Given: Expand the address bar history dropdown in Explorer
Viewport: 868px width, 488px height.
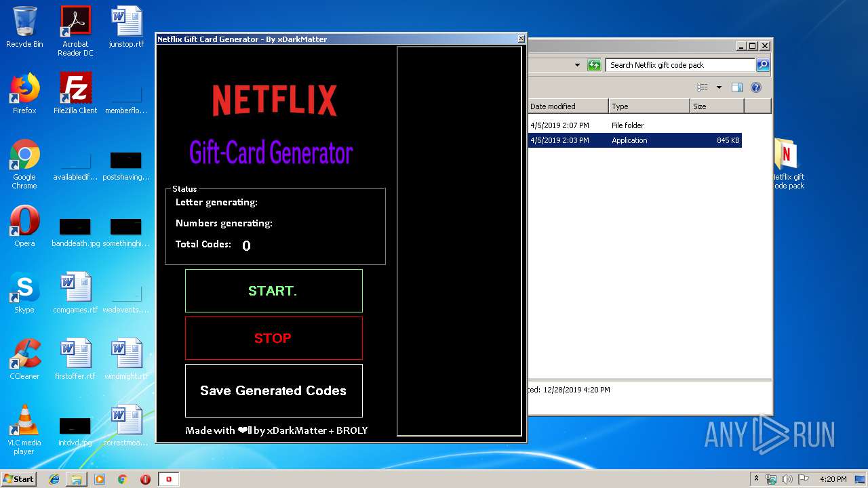Looking at the screenshot, I should [x=577, y=65].
